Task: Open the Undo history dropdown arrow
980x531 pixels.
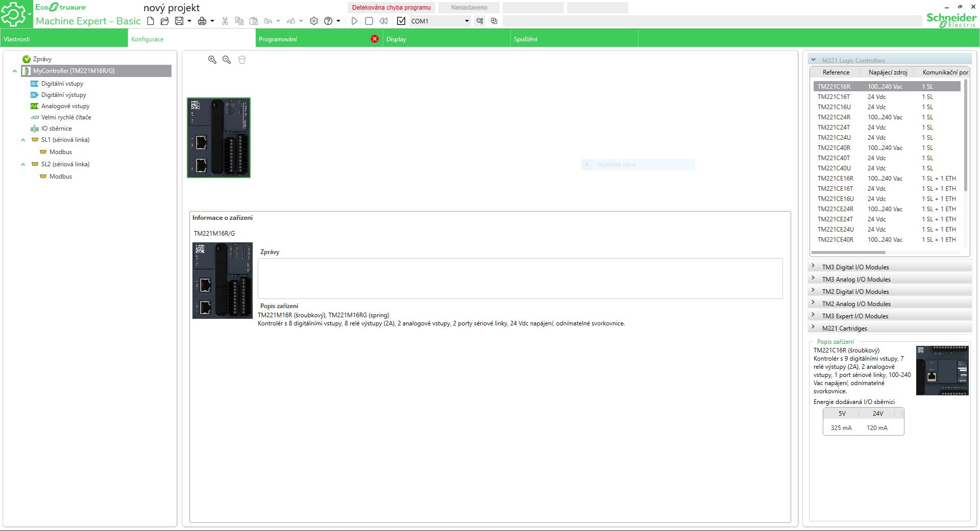Action: [x=278, y=21]
